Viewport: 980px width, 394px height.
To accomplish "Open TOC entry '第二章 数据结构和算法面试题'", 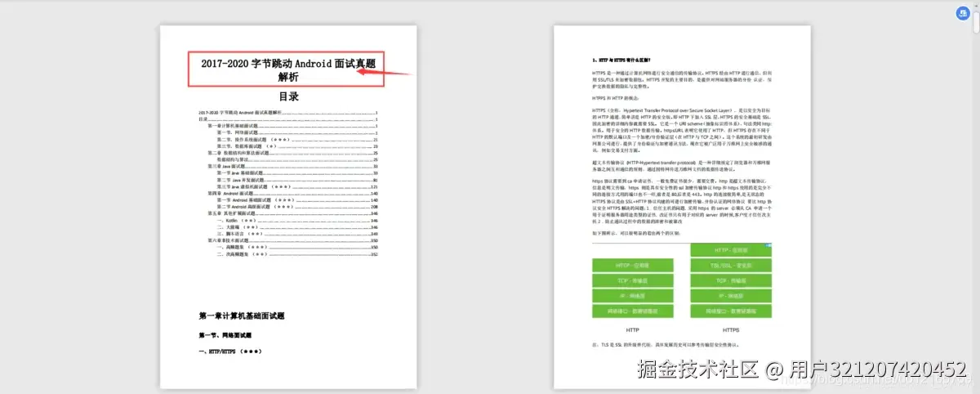I will 292,153.
